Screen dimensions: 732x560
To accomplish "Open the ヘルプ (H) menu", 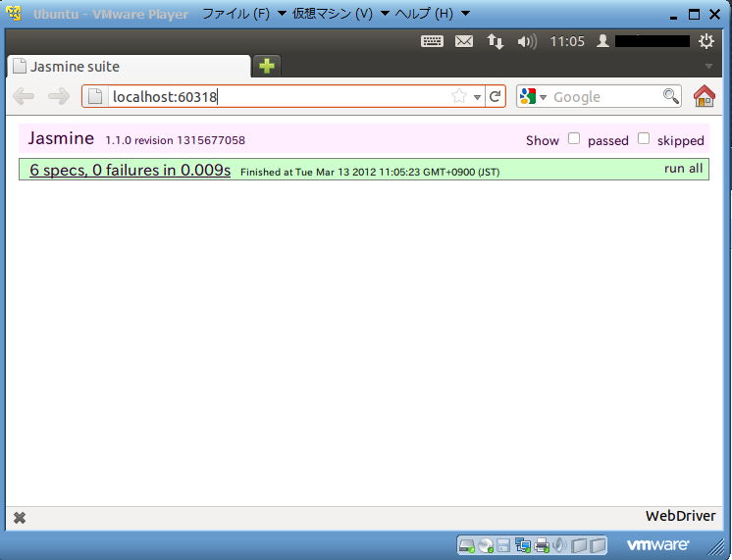I will [x=433, y=14].
